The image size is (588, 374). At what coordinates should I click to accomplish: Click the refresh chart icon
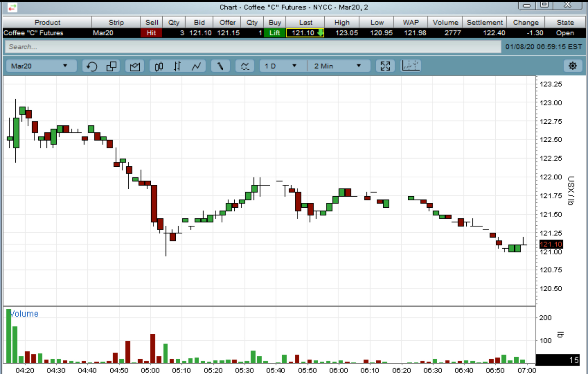point(91,66)
